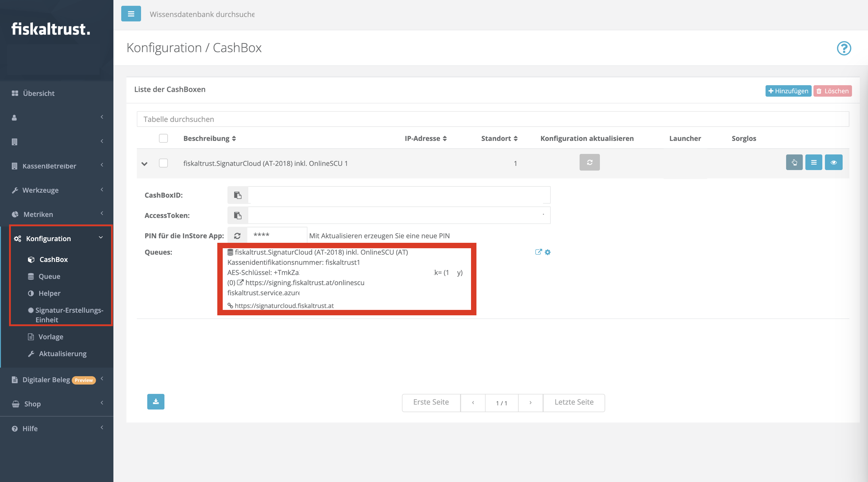Open the CashBox submenu item
Screen dimensions: 868x482
point(54,259)
